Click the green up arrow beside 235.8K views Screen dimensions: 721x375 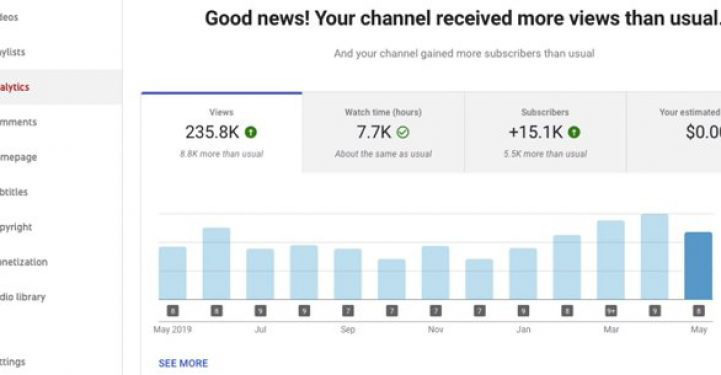tap(251, 132)
